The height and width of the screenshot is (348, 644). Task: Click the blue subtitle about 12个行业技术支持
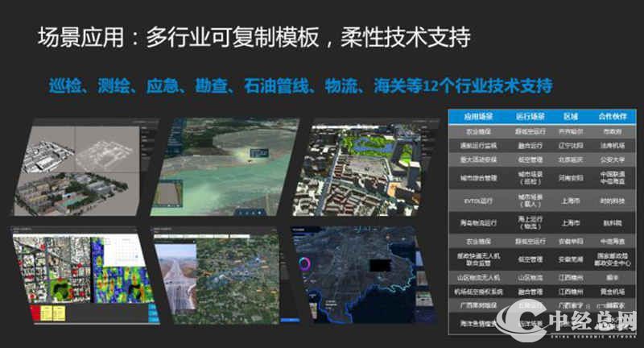(299, 85)
